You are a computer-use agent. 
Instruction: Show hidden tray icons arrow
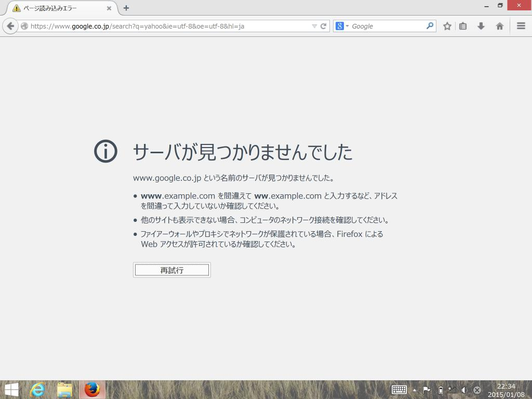coord(414,390)
